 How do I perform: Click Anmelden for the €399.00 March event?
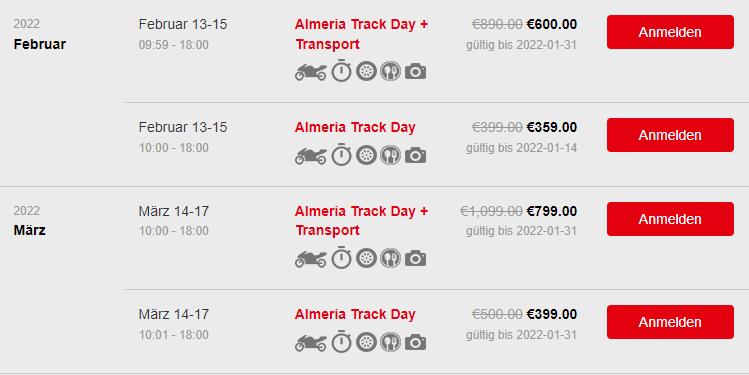[x=670, y=322]
